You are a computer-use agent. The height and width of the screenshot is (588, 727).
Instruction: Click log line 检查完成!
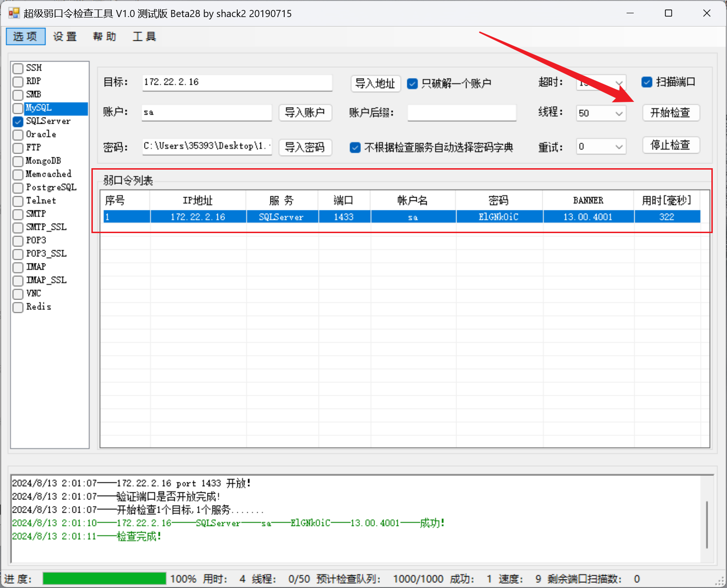(87, 536)
